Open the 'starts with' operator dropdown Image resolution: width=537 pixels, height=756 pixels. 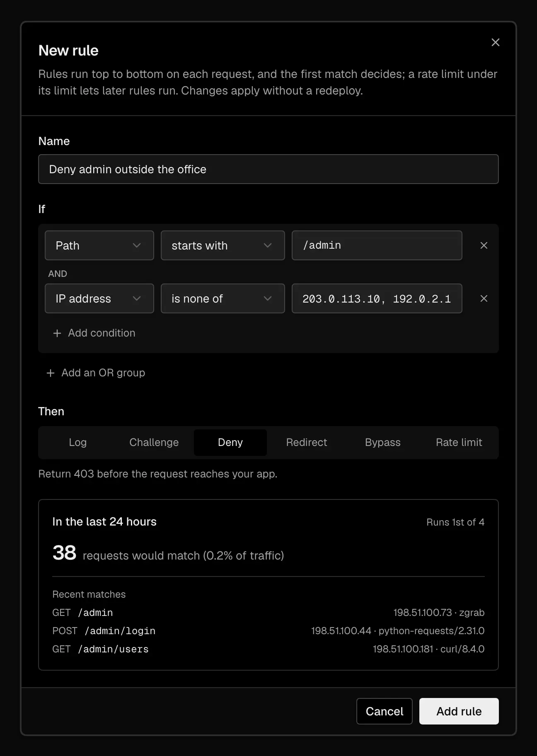[223, 245]
